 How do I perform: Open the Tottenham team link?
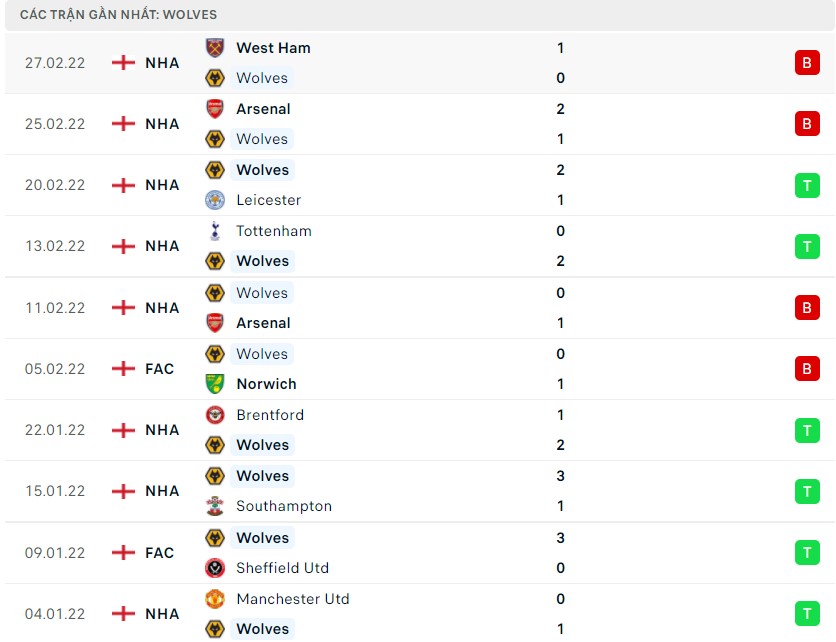click(x=274, y=231)
